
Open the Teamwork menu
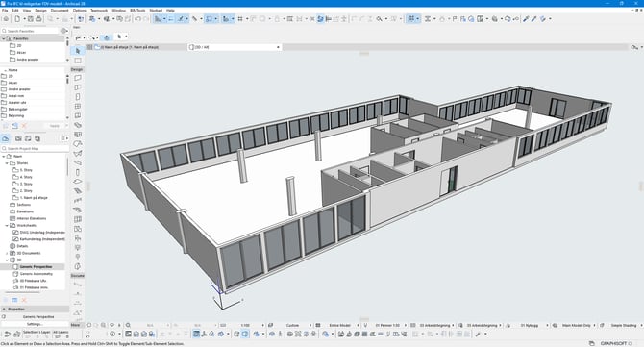(x=99, y=11)
